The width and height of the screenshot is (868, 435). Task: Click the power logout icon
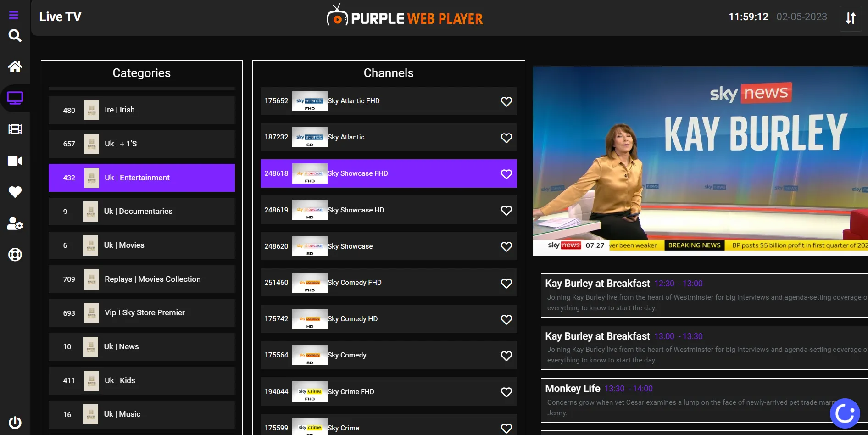pos(15,422)
